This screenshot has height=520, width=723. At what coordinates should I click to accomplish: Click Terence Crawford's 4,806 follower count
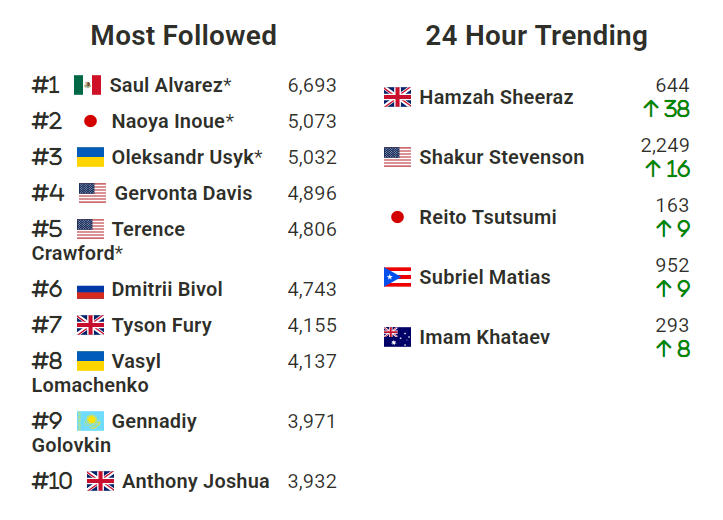pos(312,229)
